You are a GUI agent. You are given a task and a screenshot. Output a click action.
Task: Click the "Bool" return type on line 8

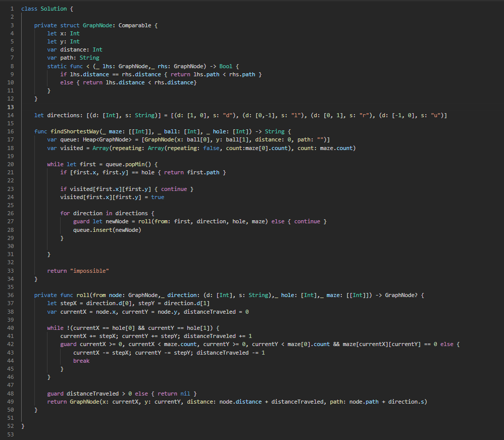point(226,66)
